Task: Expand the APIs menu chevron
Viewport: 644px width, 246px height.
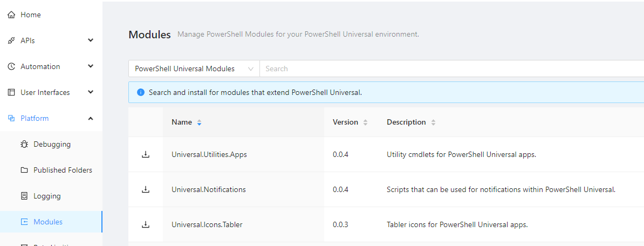Action: pos(91,40)
